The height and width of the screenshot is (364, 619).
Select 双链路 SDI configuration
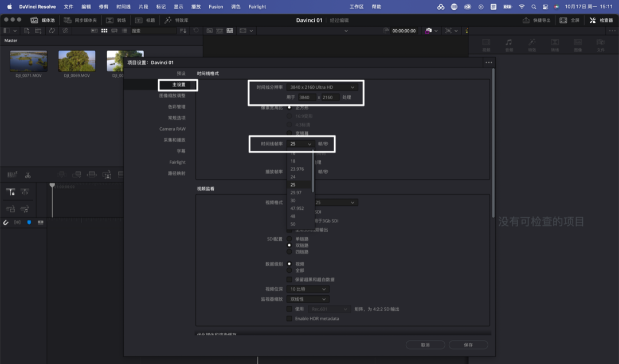click(x=289, y=245)
